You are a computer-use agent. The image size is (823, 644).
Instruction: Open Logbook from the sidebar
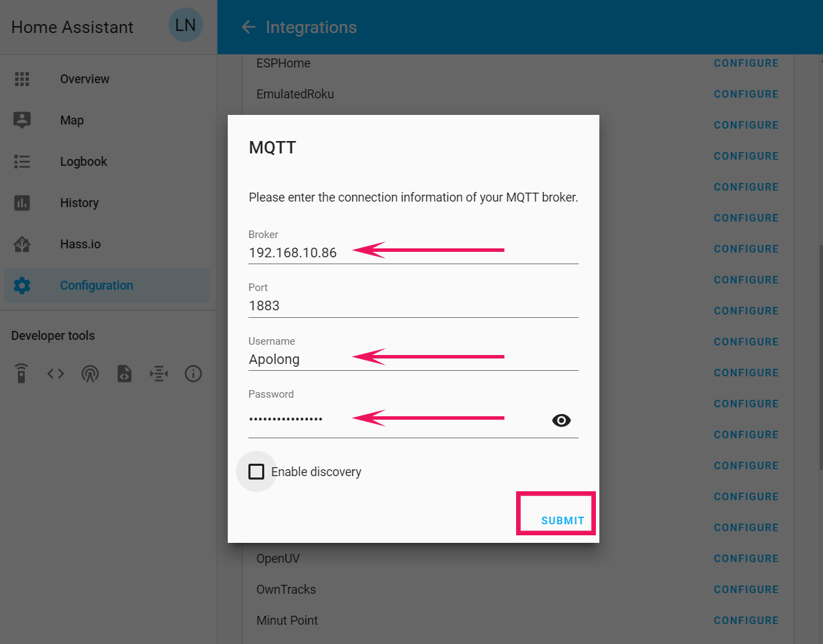[x=22, y=162]
